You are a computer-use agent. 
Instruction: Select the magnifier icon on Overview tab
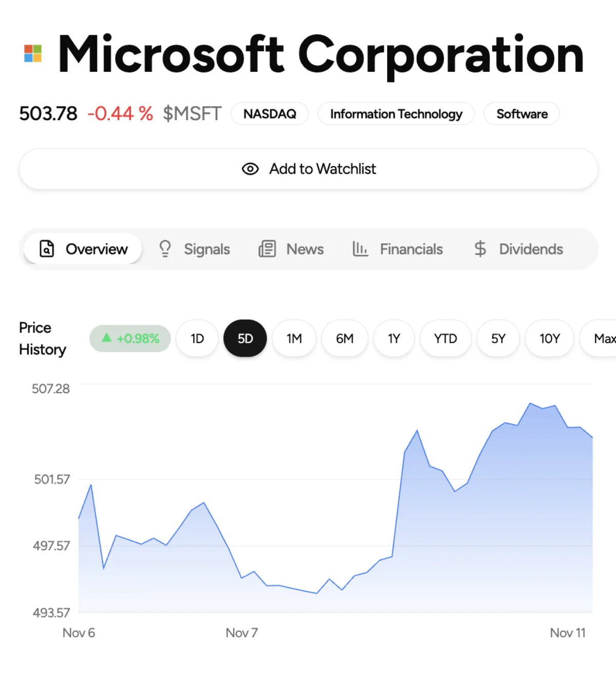pos(47,249)
